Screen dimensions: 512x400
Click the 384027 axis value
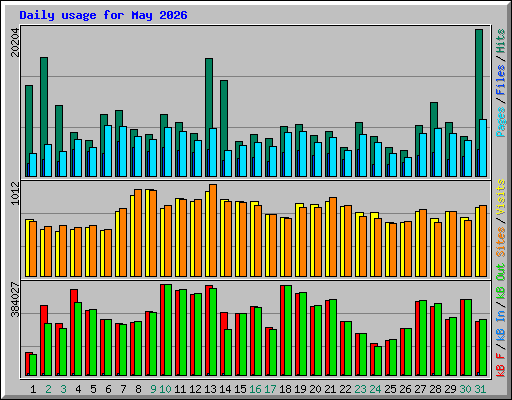[15, 299]
